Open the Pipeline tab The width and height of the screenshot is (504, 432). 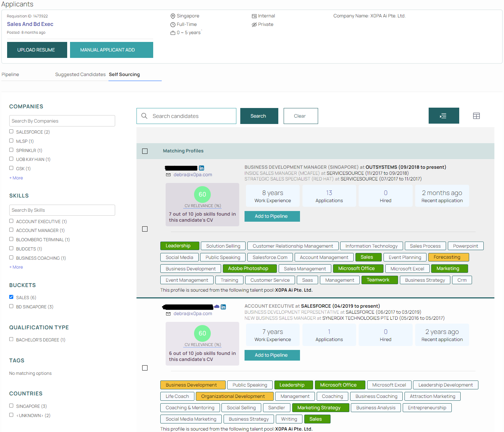click(10, 75)
